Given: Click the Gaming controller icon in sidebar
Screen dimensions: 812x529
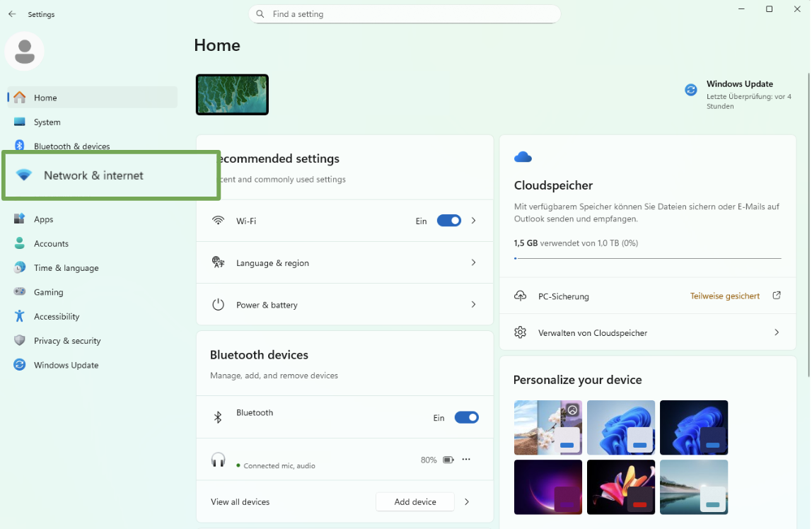Looking at the screenshot, I should coord(20,292).
